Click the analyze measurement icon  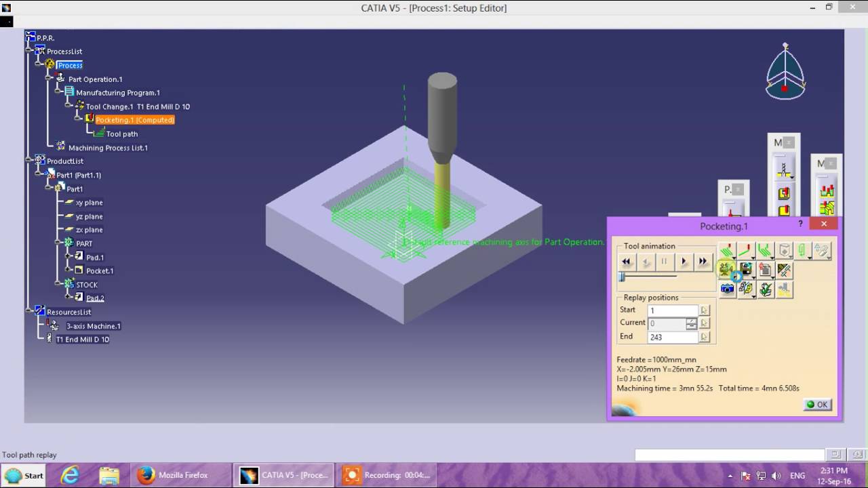click(785, 270)
